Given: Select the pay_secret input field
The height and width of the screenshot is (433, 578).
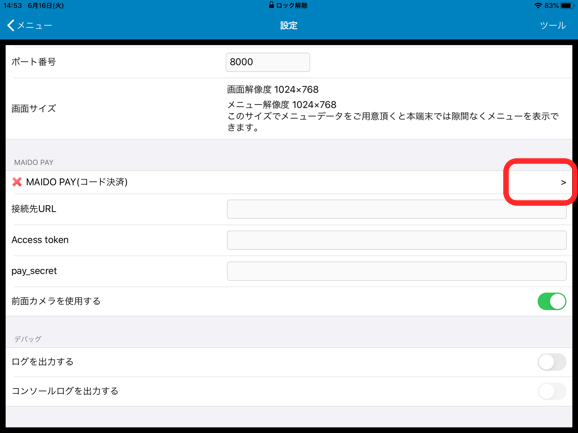Looking at the screenshot, I should (x=397, y=271).
